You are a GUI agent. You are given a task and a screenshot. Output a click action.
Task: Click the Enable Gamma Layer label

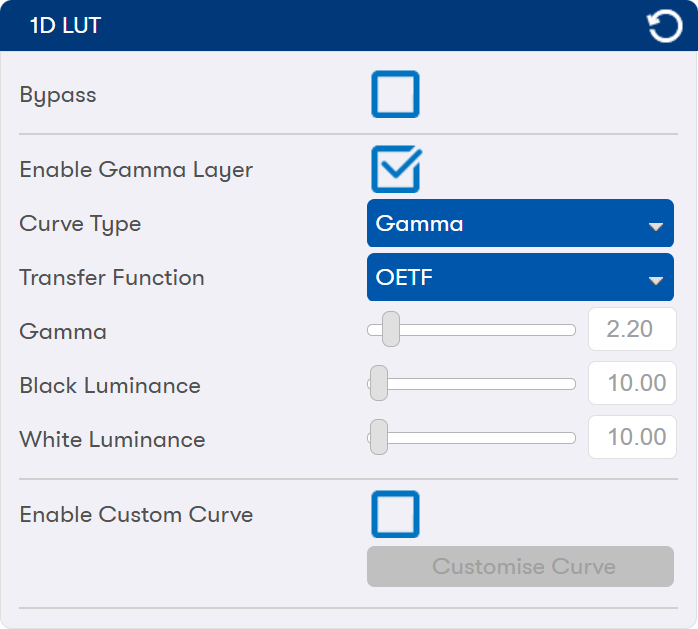[136, 169]
